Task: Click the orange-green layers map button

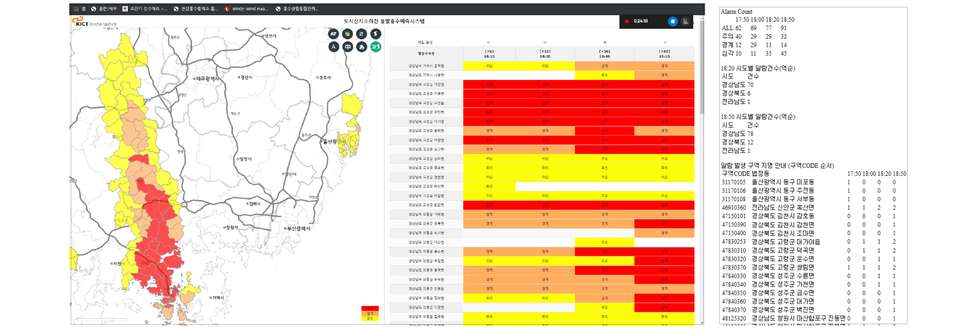Action: click(347, 34)
